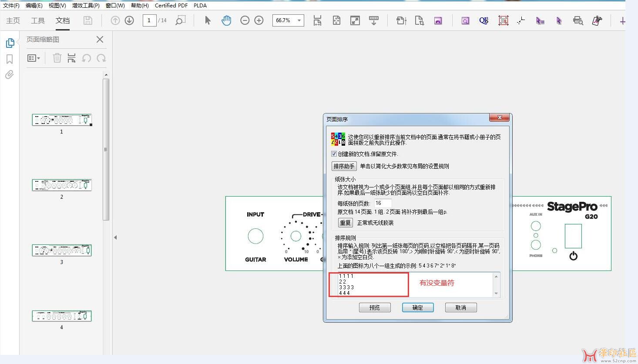Select the arrow selection tool

pyautogui.click(x=208, y=20)
